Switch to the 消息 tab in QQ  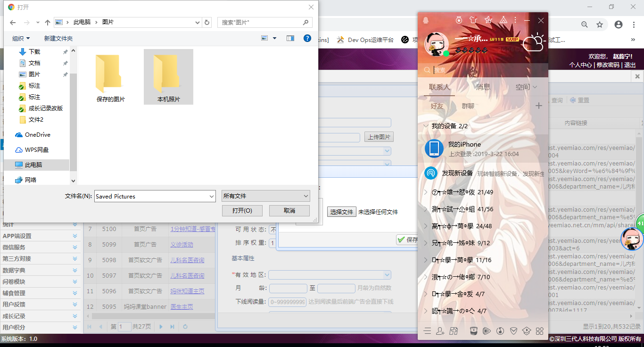tap(483, 87)
